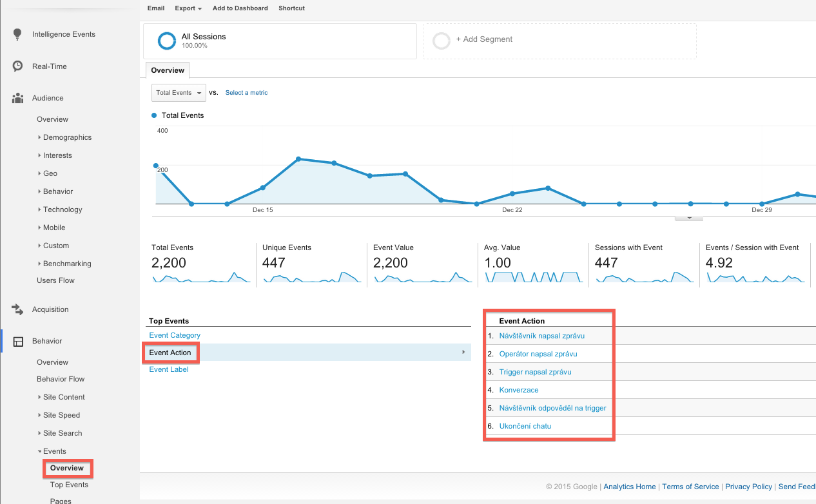
Task: Click the Behavior layout icon
Action: [x=18, y=341]
